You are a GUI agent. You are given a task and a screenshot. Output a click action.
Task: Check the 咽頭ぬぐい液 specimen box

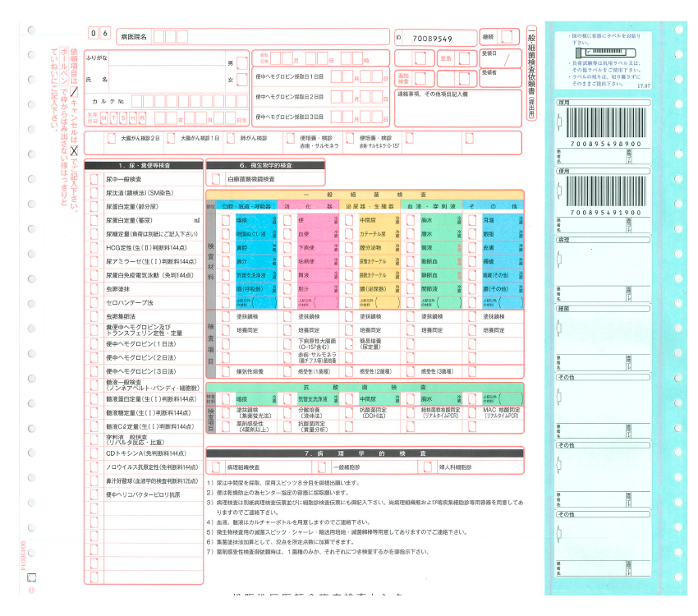click(226, 234)
